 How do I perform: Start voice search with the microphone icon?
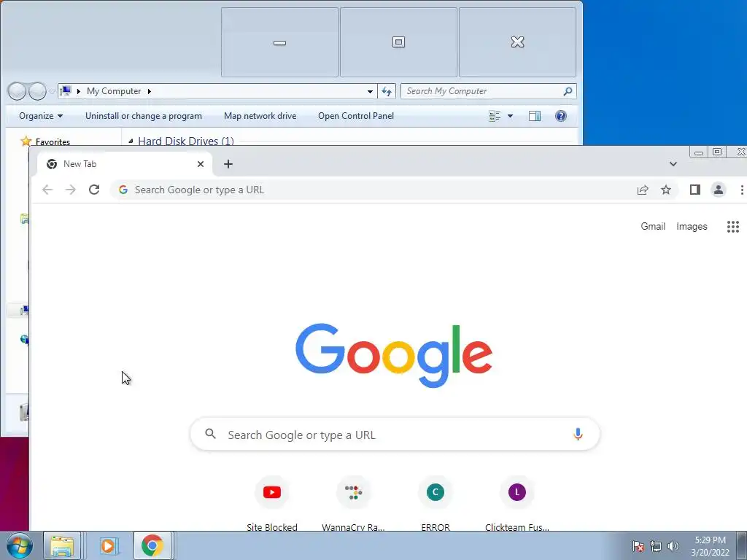[578, 434]
